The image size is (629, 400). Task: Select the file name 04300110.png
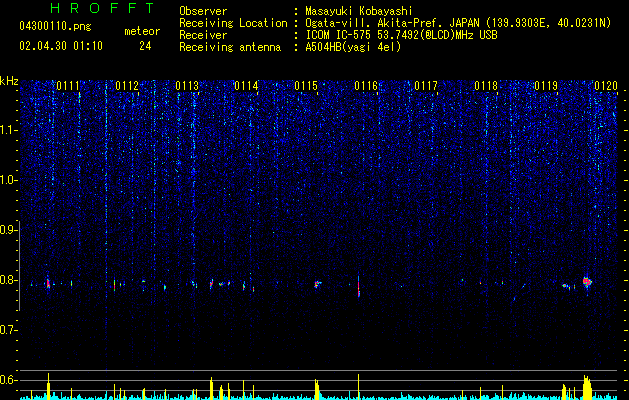(x=55, y=26)
